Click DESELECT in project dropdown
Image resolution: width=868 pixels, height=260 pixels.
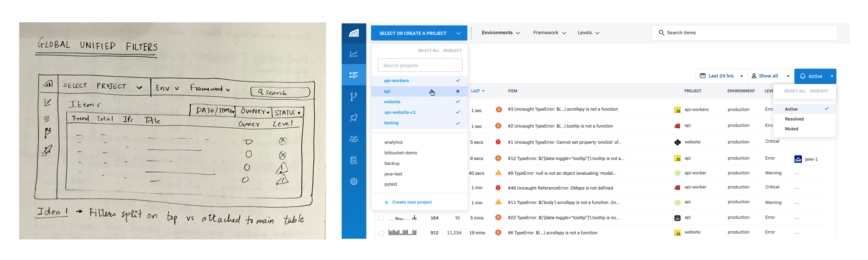[452, 51]
